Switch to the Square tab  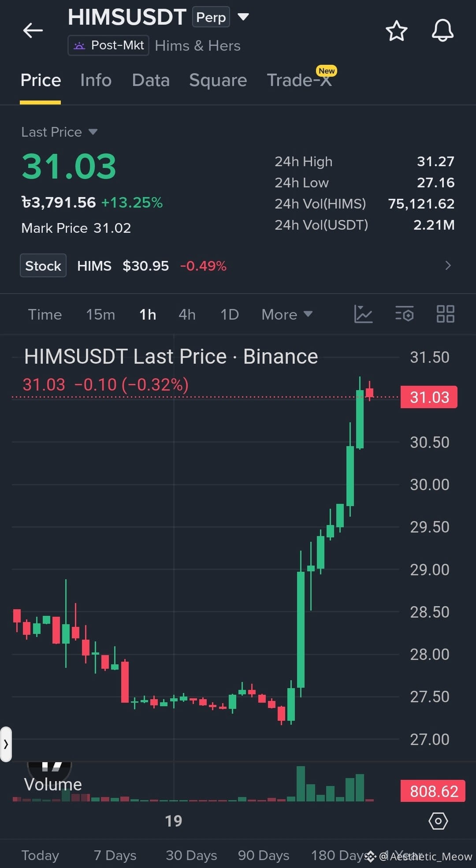pyautogui.click(x=218, y=80)
